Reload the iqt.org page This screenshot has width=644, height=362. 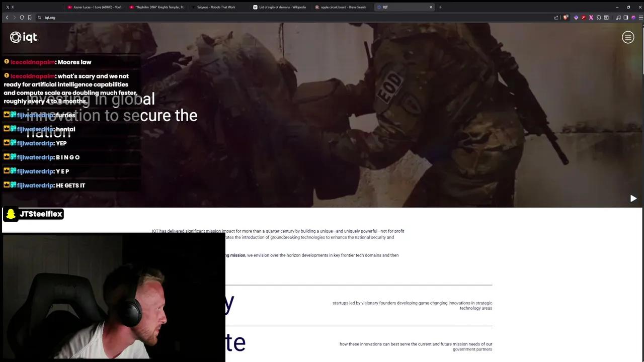point(22,18)
